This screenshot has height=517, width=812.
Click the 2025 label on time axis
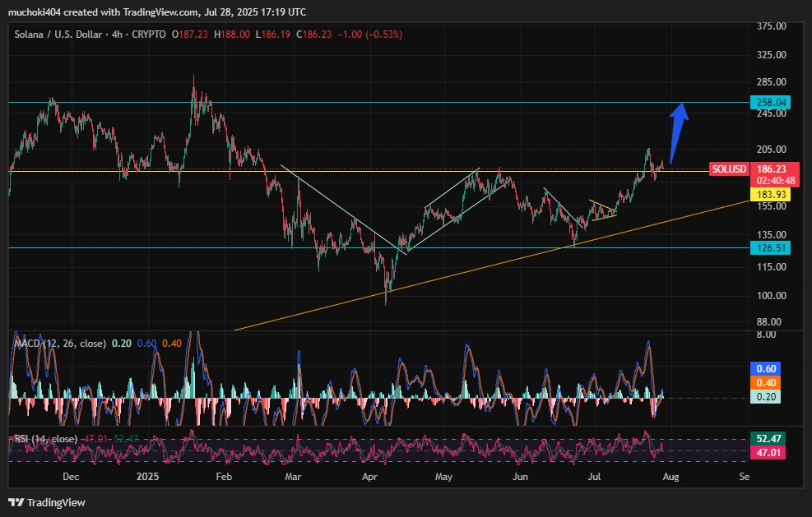(148, 476)
